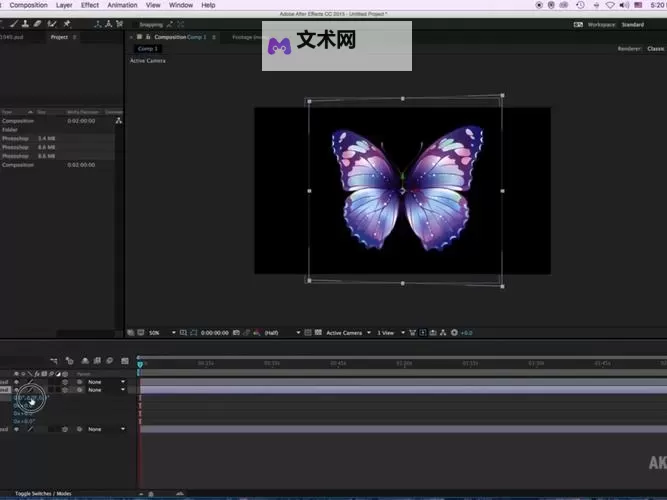Image resolution: width=667 pixels, height=500 pixels.
Task: Select the Eraser tool
Action: point(37,24)
